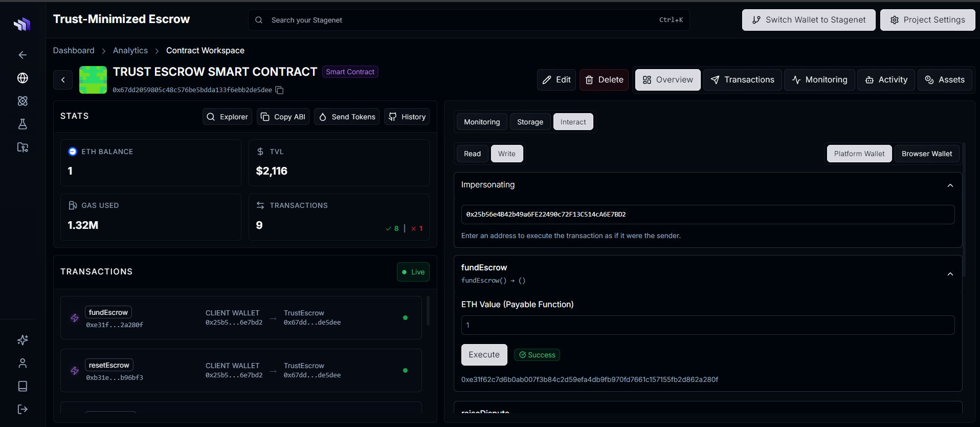Screen dimensions: 980x427
Task: Click the fundEscrow transaction lightning icon
Action: [75, 318]
